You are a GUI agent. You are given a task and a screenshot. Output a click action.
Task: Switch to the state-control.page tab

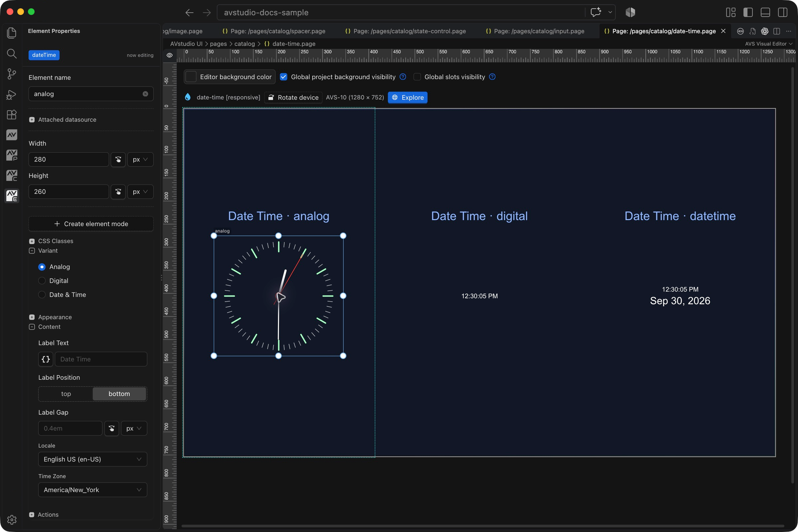pyautogui.click(x=405, y=31)
